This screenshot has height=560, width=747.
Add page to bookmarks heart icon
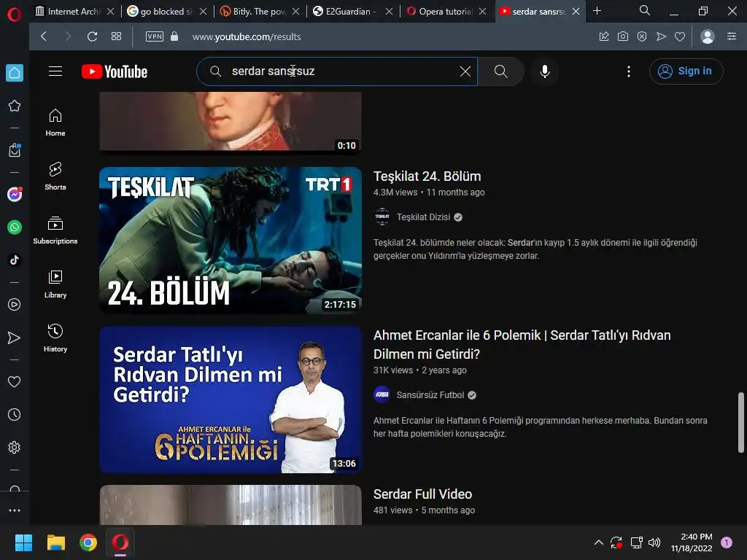click(680, 36)
